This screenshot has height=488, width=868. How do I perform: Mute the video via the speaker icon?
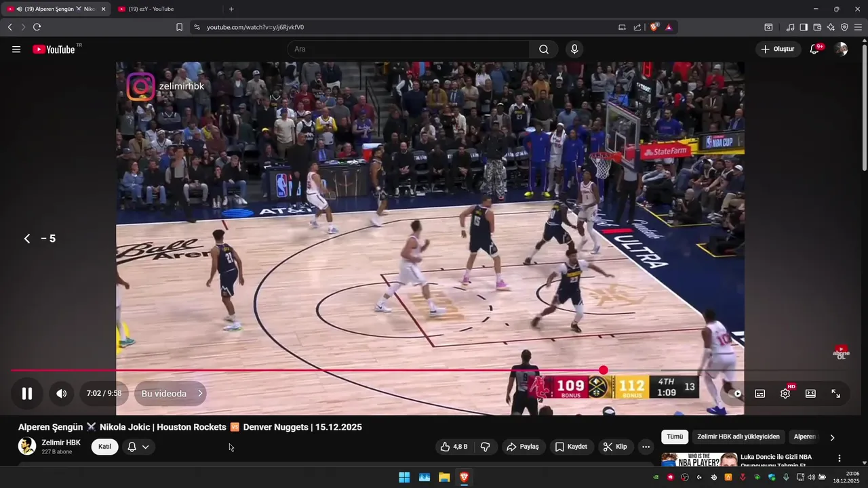click(x=62, y=393)
